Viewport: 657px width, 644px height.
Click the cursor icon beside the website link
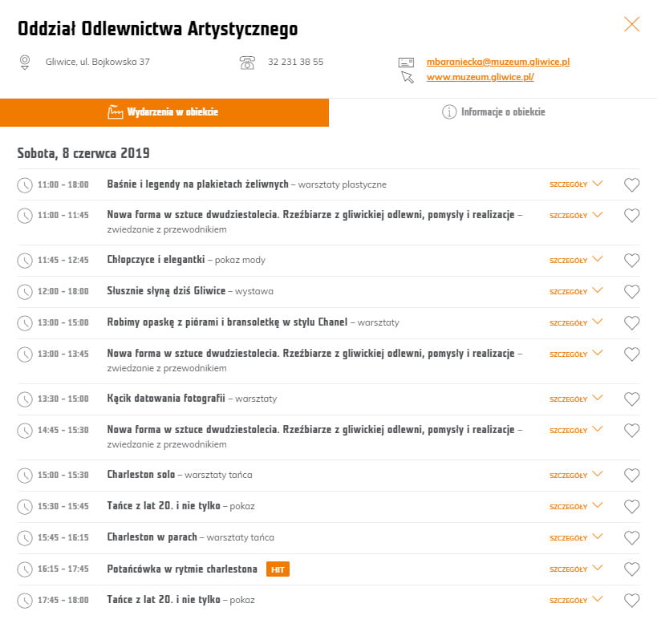(407, 77)
